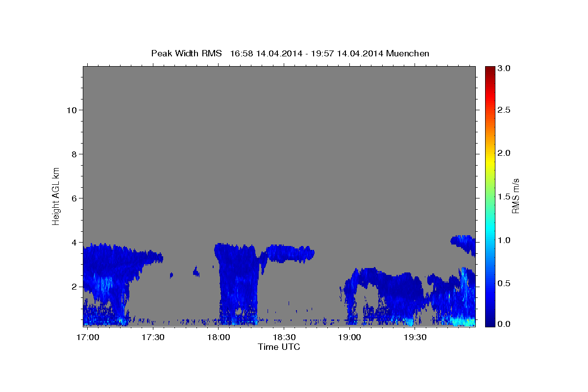Viewport: 588px width, 392px height.
Task: Click the 'Height AGL km' axis label
Action: [56, 196]
